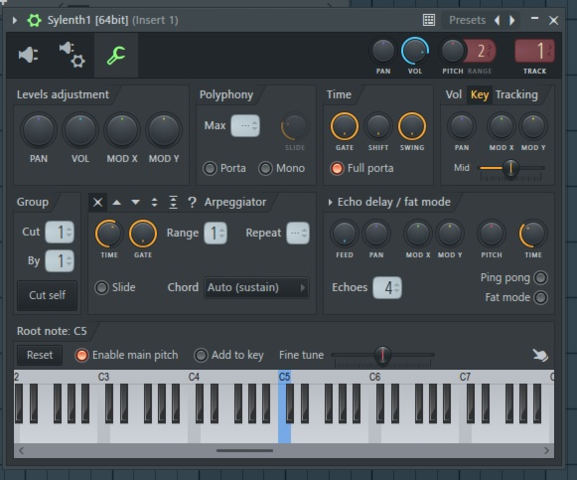
Task: Open the Presets menu
Action: click(x=467, y=20)
